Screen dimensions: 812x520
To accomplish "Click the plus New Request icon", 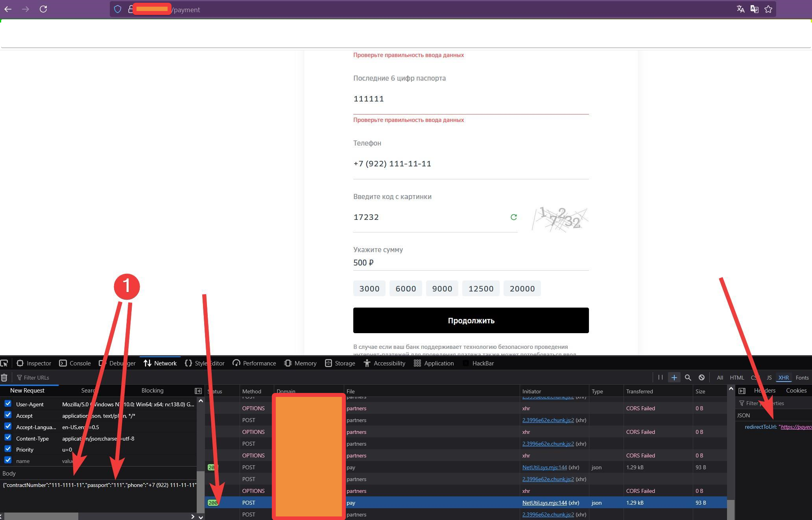I will (x=674, y=378).
